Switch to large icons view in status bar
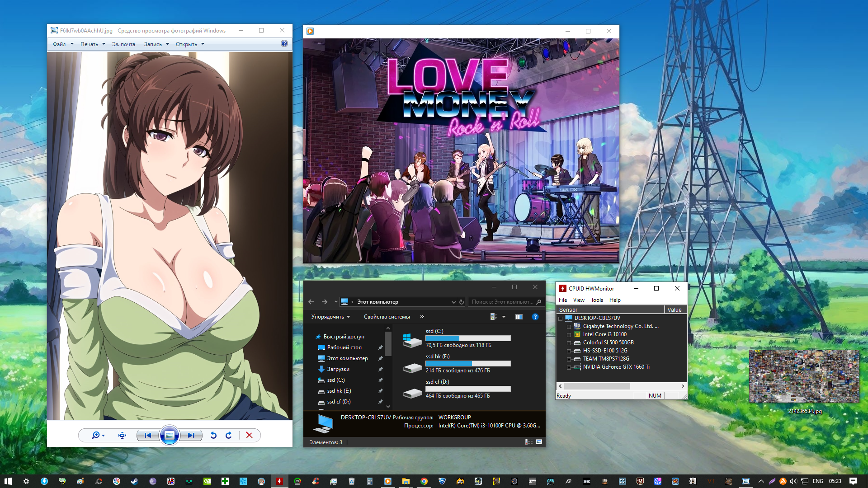Viewport: 868px width, 488px height. point(539,442)
